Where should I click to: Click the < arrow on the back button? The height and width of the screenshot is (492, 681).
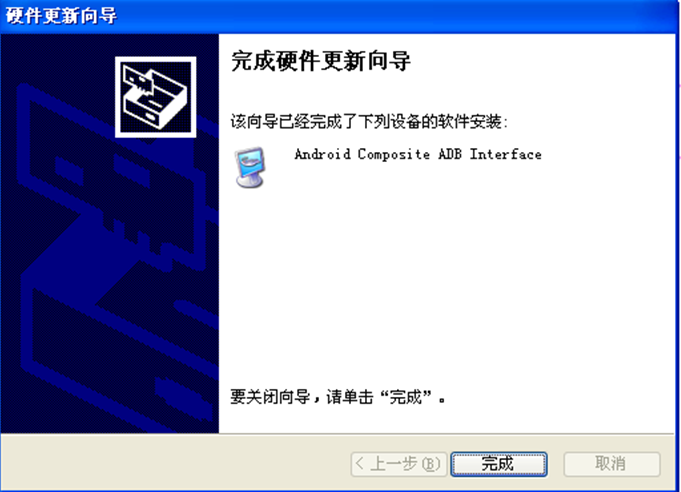(360, 464)
